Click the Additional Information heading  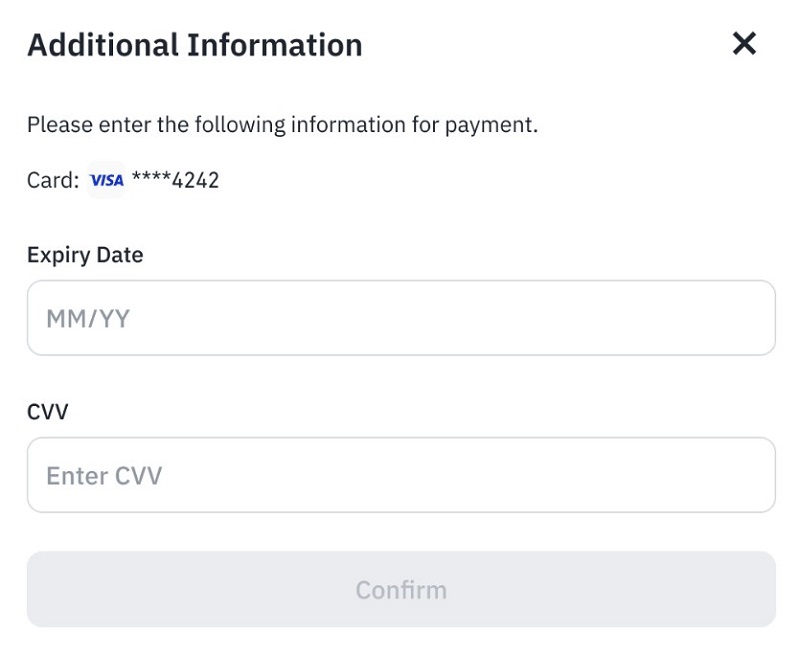195,45
